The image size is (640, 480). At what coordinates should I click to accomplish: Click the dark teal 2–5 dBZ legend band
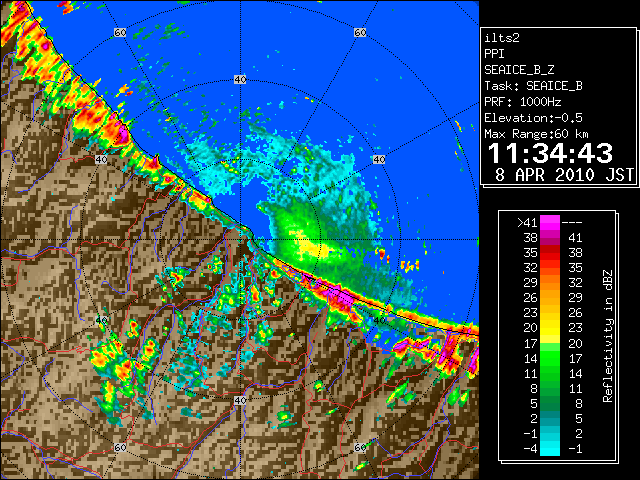point(549,418)
